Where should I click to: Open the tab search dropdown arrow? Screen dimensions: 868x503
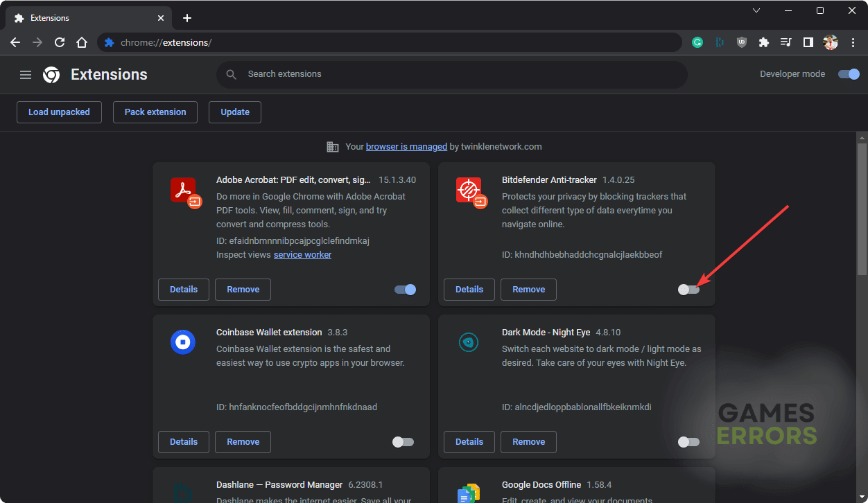(756, 11)
